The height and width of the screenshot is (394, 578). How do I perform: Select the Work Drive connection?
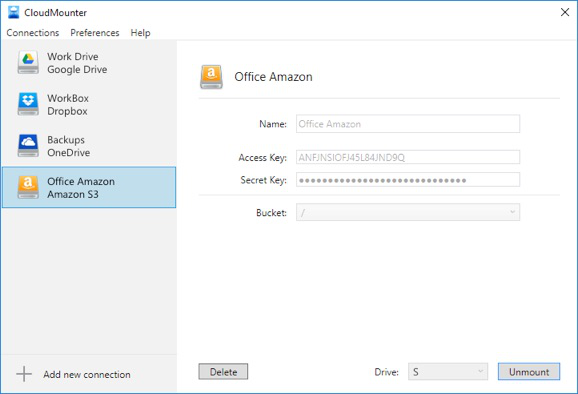point(89,63)
